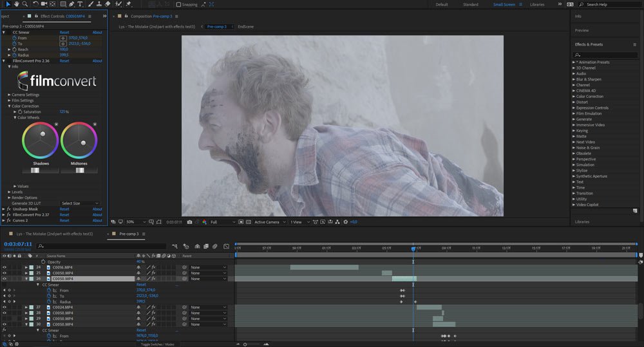The width and height of the screenshot is (644, 347).
Task: Open the Full resolution dropdown in viewer
Action: point(222,222)
